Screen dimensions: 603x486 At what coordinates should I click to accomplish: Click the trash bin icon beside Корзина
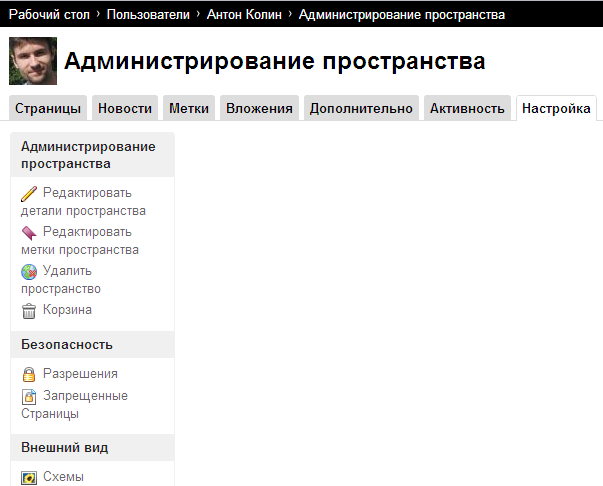[x=29, y=311]
